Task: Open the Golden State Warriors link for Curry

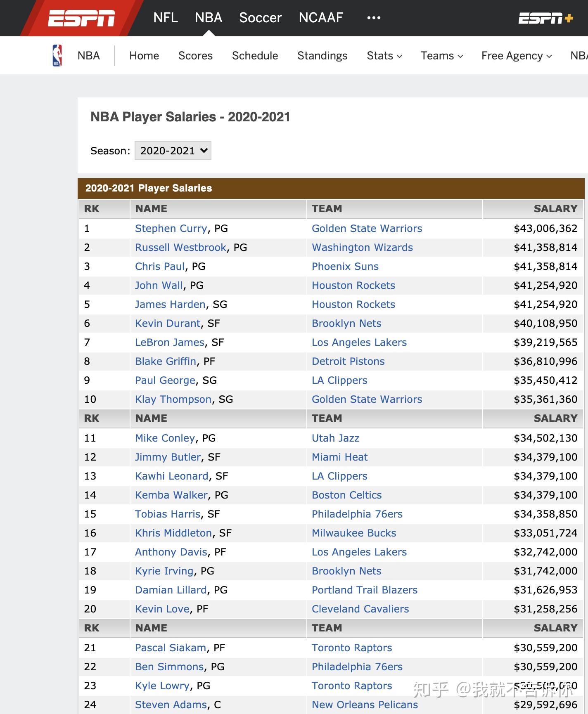Action: pyautogui.click(x=367, y=228)
